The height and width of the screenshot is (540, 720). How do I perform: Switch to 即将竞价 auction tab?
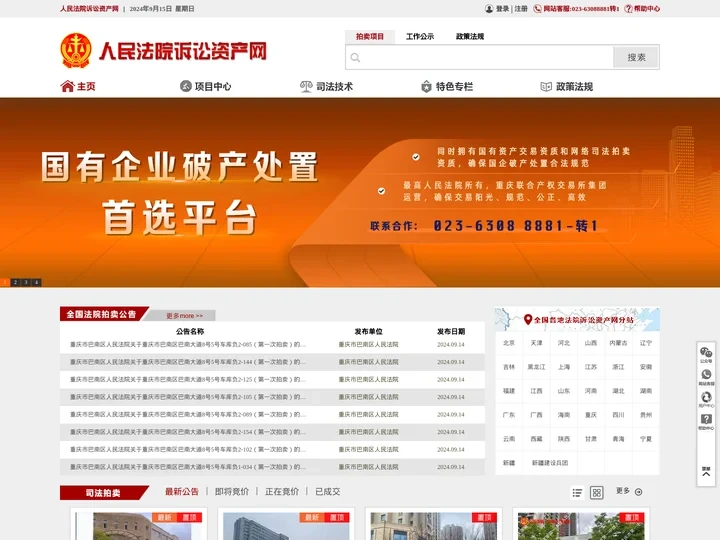point(232,492)
